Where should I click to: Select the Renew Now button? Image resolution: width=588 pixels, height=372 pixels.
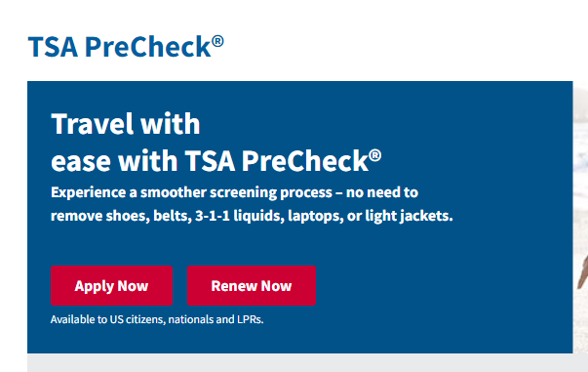coord(252,286)
